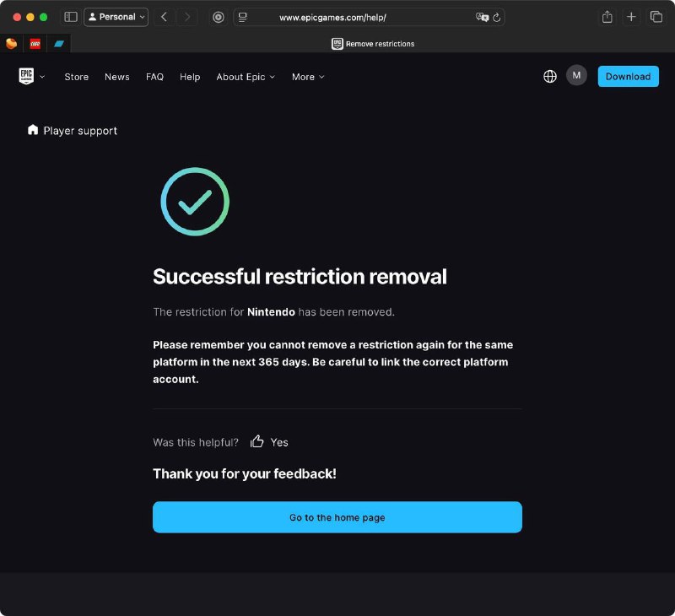Go to the FAQ page

click(154, 77)
